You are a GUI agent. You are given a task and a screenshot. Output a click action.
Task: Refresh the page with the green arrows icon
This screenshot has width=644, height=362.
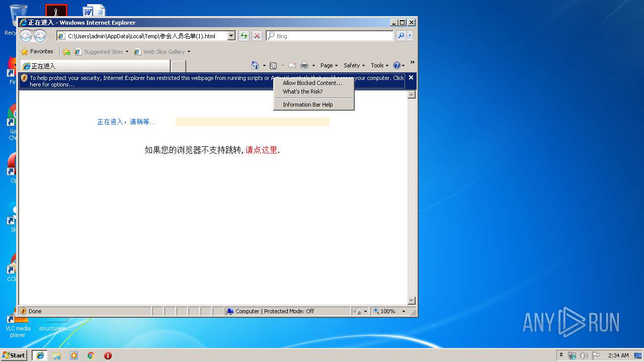pos(244,36)
